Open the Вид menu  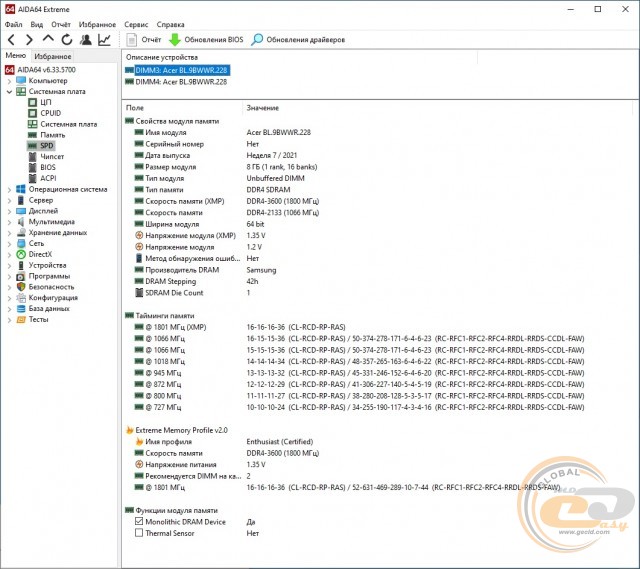pyautogui.click(x=37, y=24)
